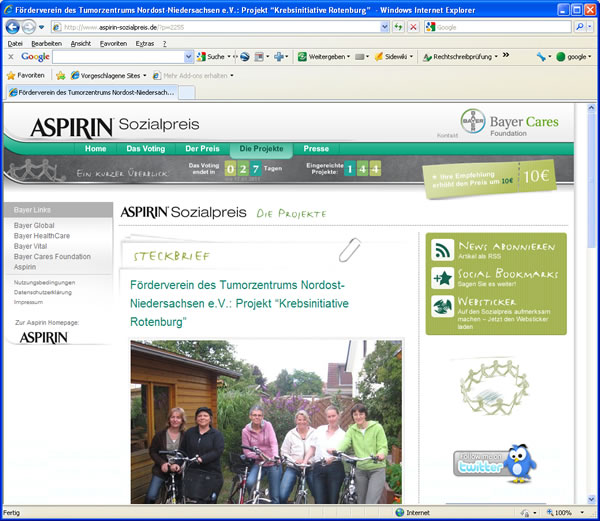Viewport: 600px width, 521px height.
Task: Click the blue plus icon in Google toolbar
Action: point(279,57)
